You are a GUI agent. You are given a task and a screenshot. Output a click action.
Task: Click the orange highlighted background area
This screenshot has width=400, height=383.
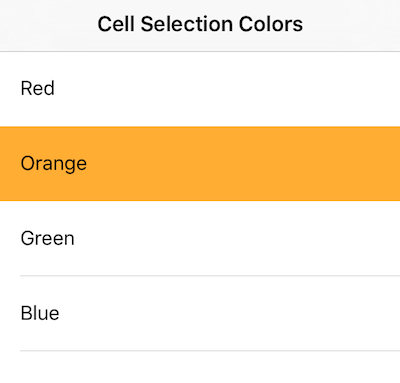(x=243, y=164)
